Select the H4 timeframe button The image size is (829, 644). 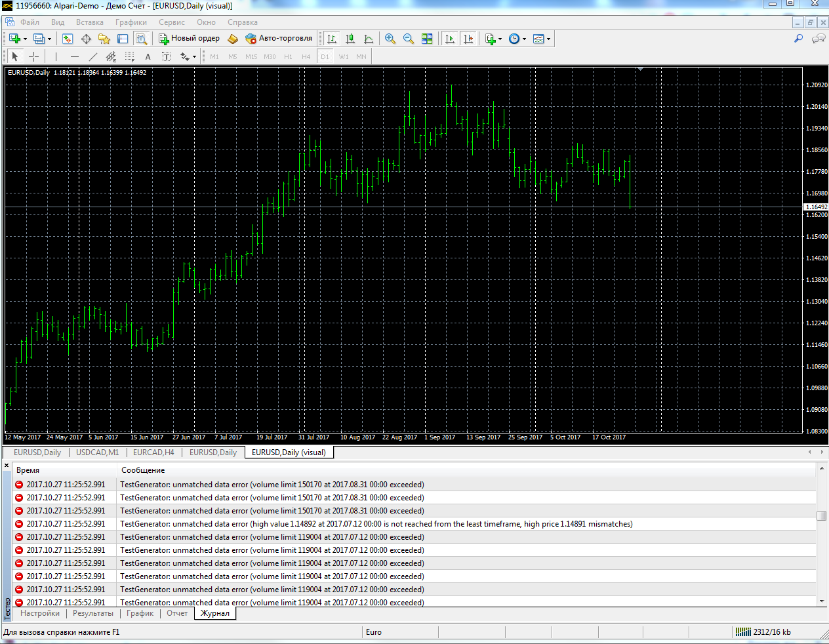[x=306, y=56]
